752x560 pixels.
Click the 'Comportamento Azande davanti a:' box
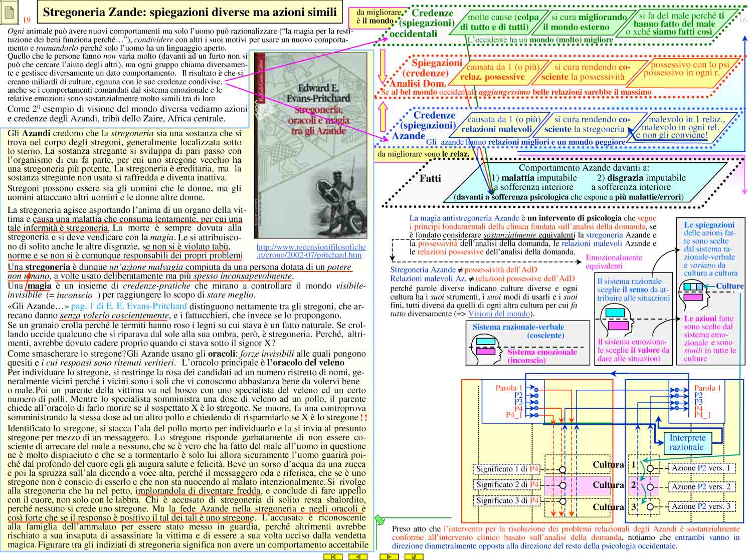(584, 182)
